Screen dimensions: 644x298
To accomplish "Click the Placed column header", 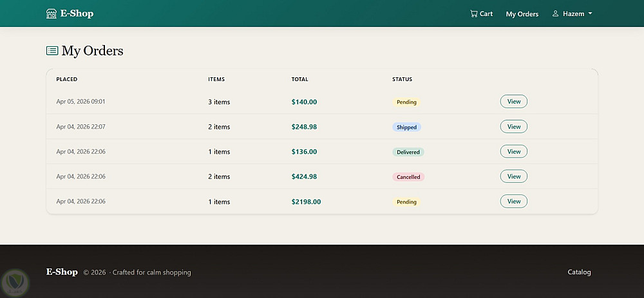I will [66, 79].
